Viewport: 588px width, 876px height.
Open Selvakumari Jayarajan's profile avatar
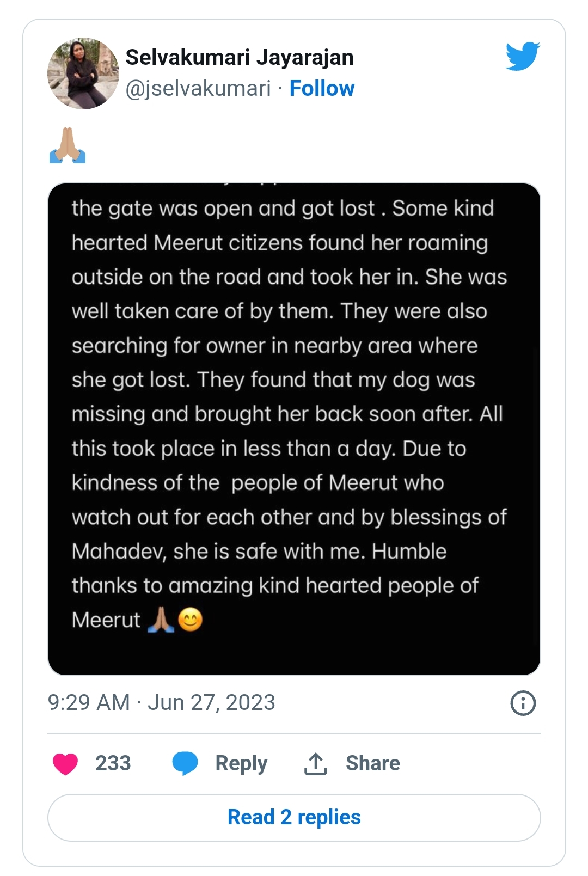click(83, 73)
